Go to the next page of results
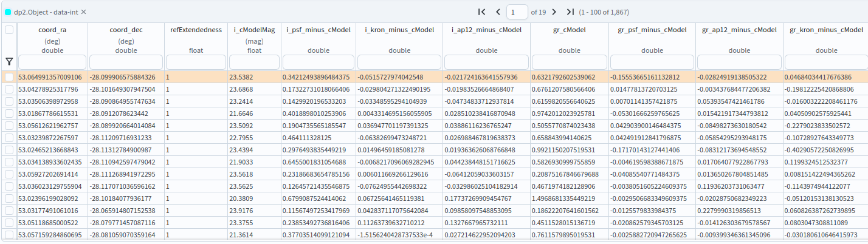This screenshot has width=868, height=244. pyautogui.click(x=554, y=12)
